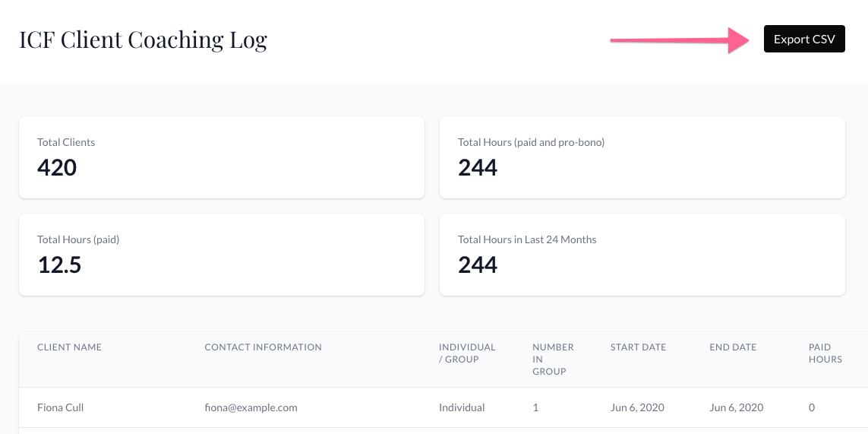Click the Client Name column header
The width and height of the screenshot is (868, 434).
[x=69, y=347]
